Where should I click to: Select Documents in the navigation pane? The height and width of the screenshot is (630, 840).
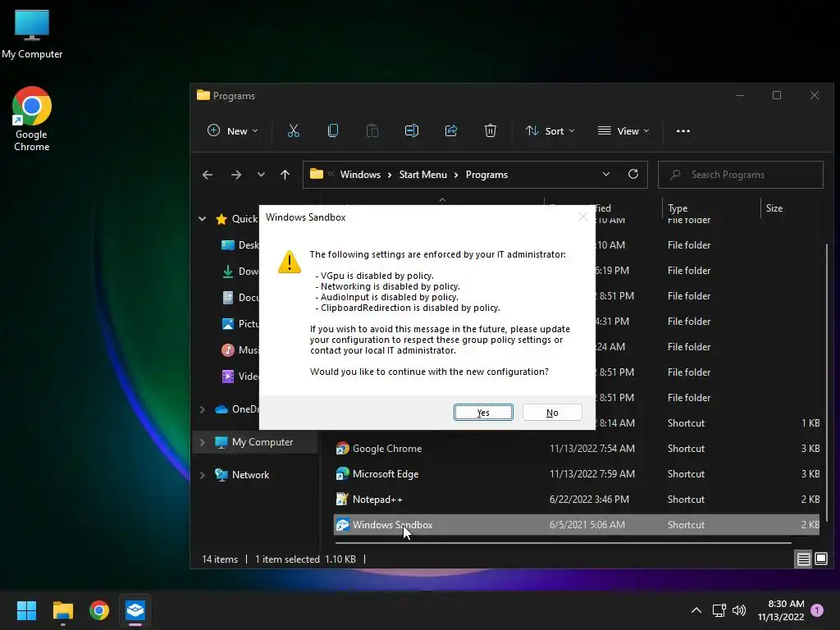click(240, 297)
